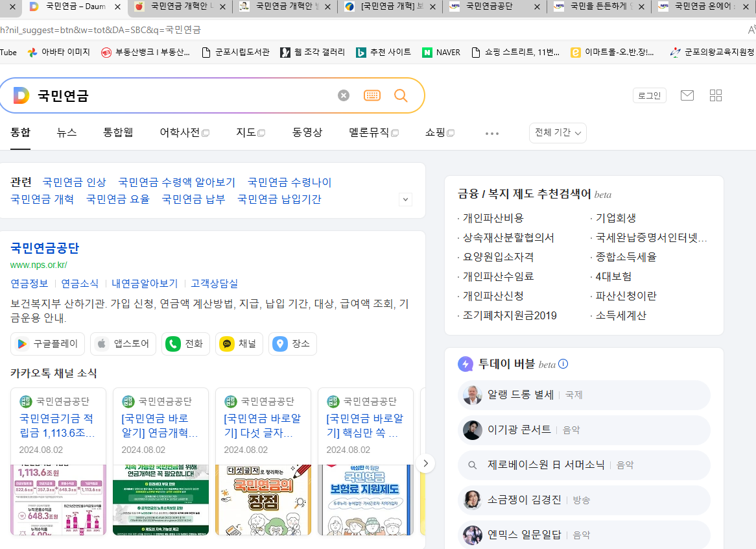Open 이마트몰 bookmark
756x549 pixels.
[612, 52]
